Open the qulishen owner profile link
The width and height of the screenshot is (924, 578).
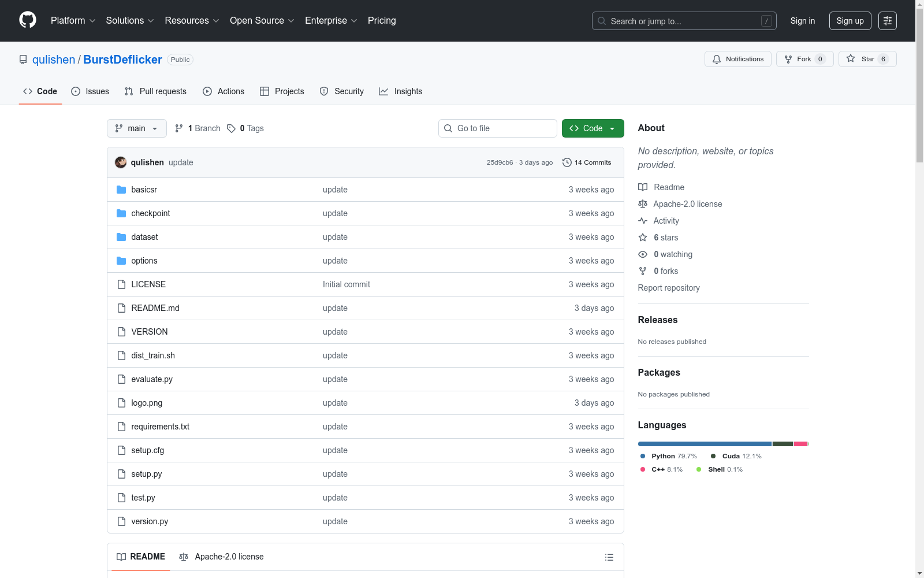(54, 60)
